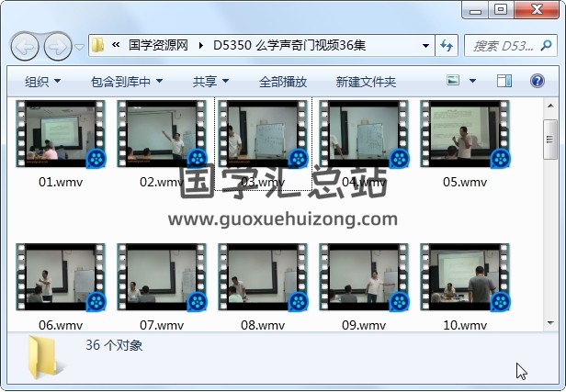Open the 共享 menu
Viewport: 566px width, 392px height.
(210, 82)
